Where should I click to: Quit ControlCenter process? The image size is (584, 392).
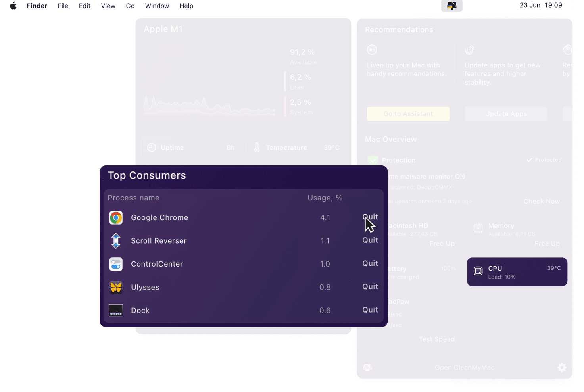point(370,263)
